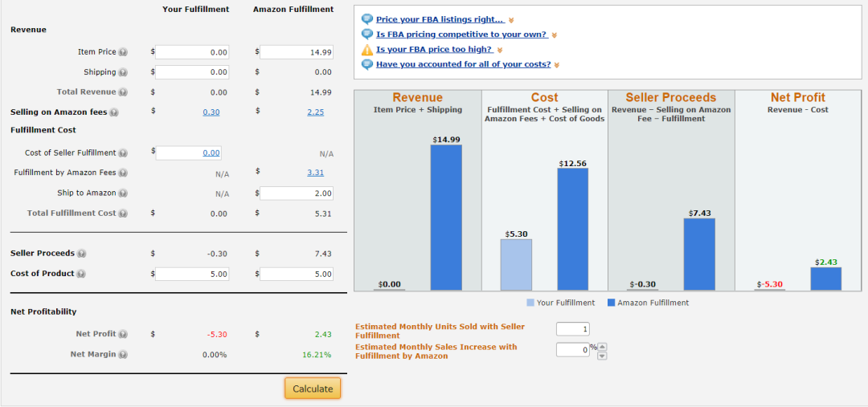The image size is (868, 407).
Task: Click warning icon beside FBA price too high
Action: click(x=367, y=50)
